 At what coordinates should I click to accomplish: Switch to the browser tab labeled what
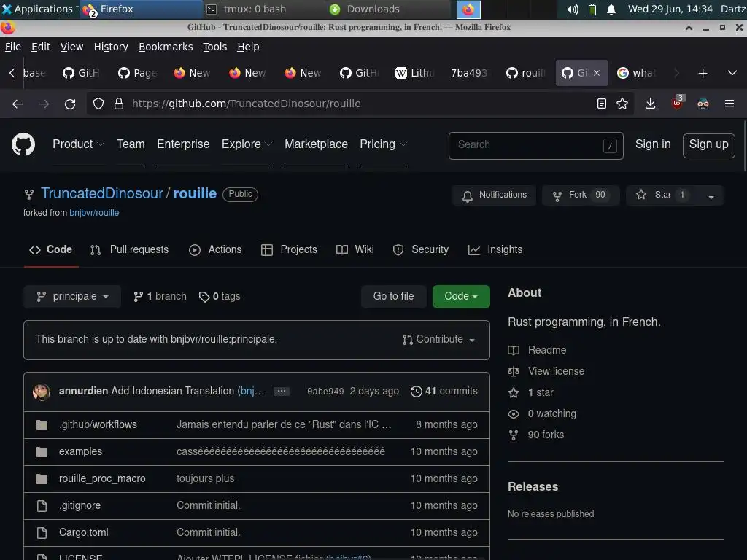pyautogui.click(x=638, y=73)
